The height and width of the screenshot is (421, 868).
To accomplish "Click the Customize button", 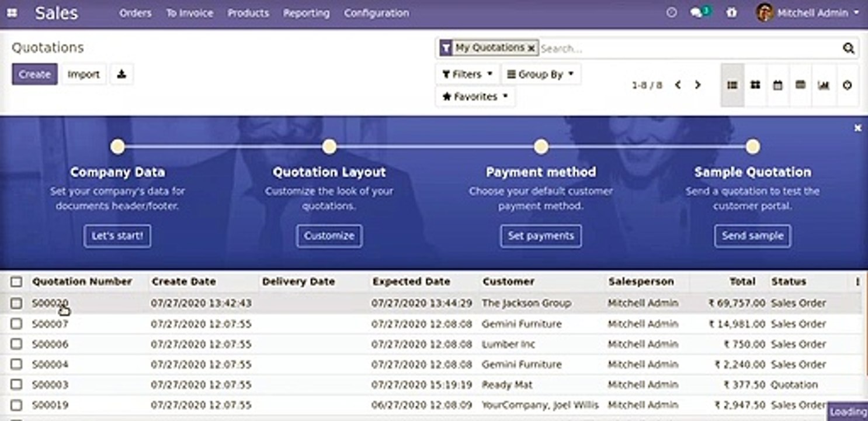I will [x=329, y=236].
